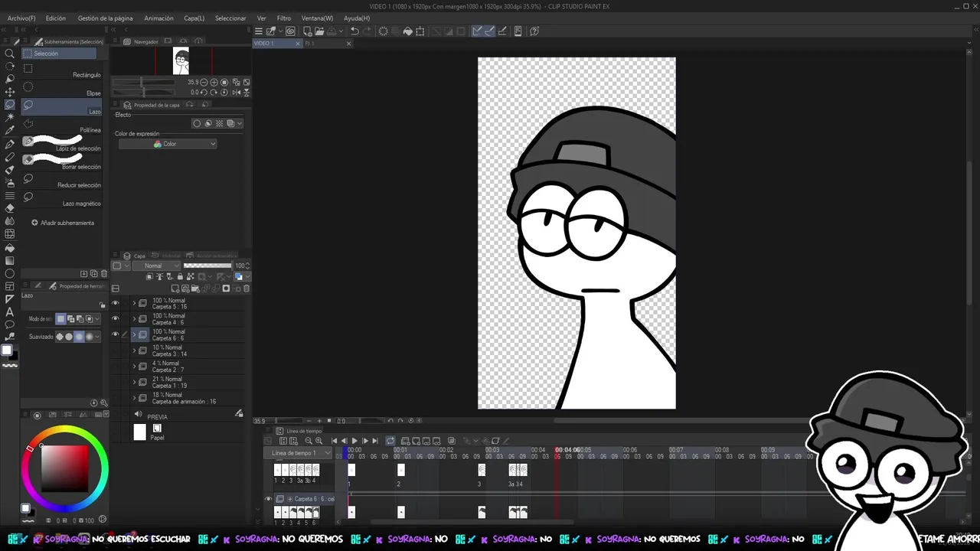
Task: Rotate canvas left in Navigator
Action: (x=204, y=92)
